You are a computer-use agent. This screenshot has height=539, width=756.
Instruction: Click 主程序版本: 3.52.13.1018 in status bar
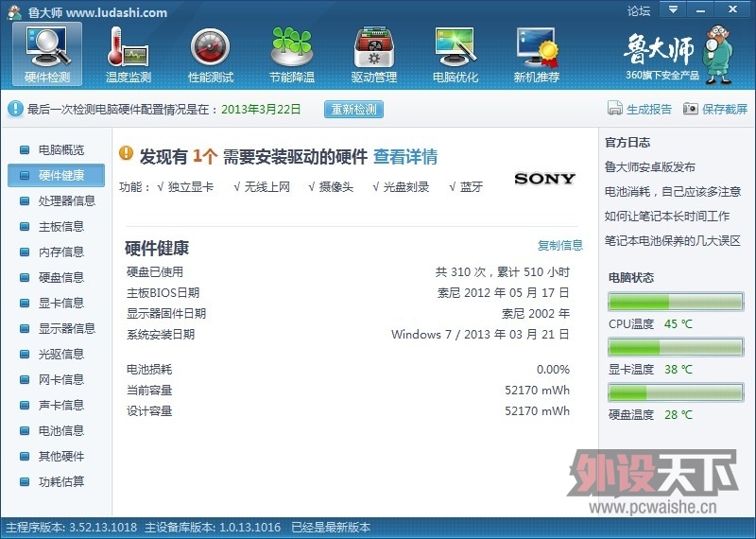(72, 528)
